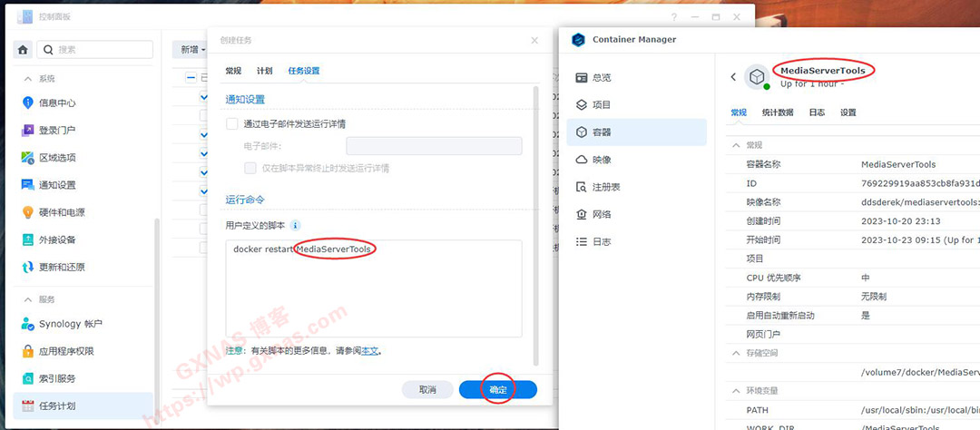Go to 注册表 in Container Manager
980x430 pixels.
[605, 187]
